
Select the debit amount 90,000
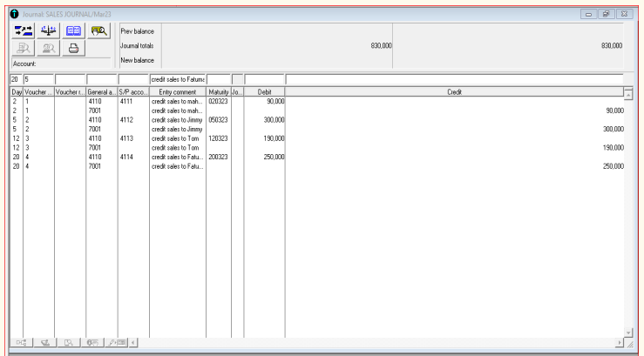275,101
